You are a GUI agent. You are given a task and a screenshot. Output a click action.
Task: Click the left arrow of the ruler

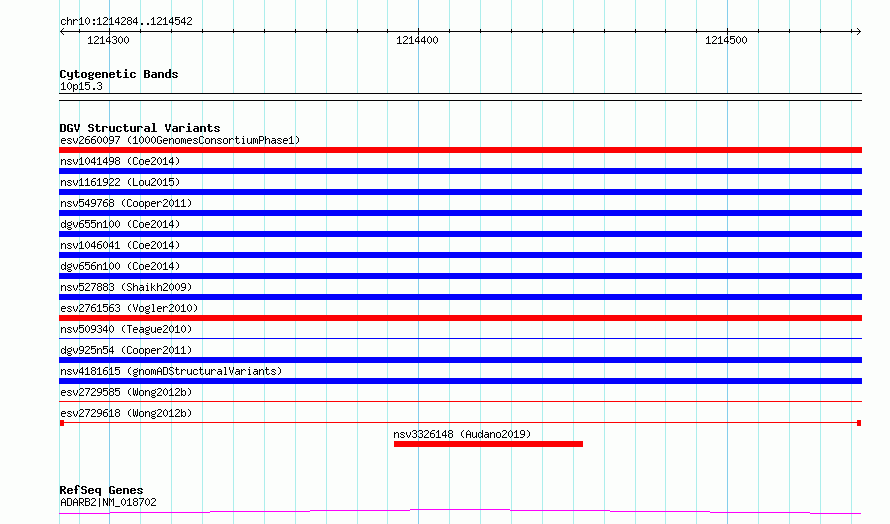coord(62,32)
